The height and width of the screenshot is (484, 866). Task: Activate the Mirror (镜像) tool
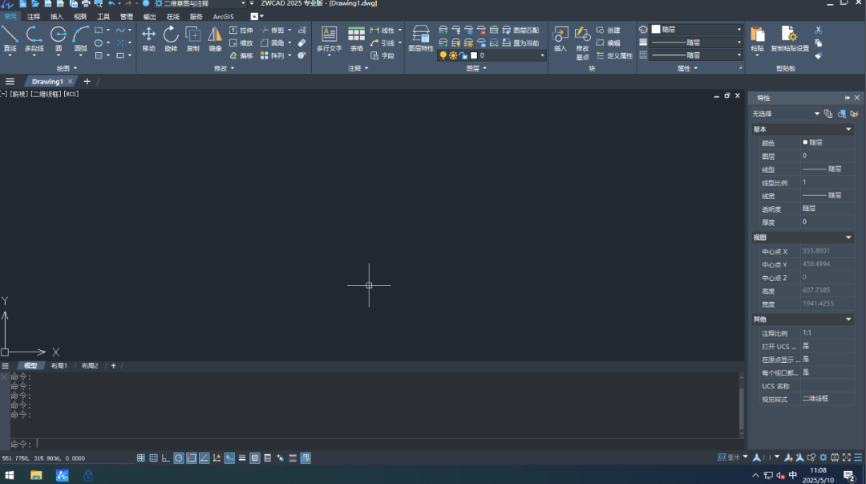[x=215, y=37]
